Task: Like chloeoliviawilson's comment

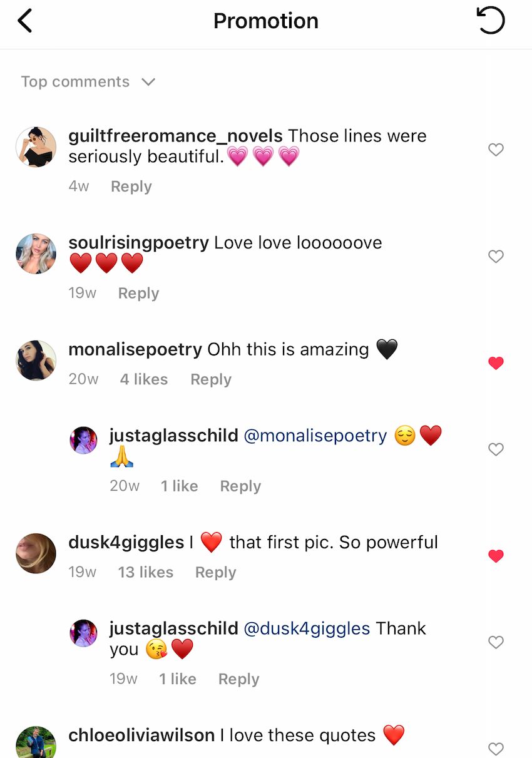Action: 496,749
